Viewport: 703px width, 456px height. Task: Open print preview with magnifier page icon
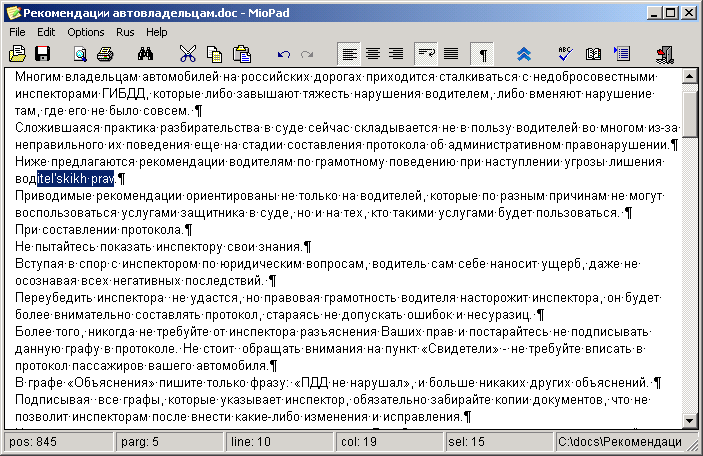(80, 54)
